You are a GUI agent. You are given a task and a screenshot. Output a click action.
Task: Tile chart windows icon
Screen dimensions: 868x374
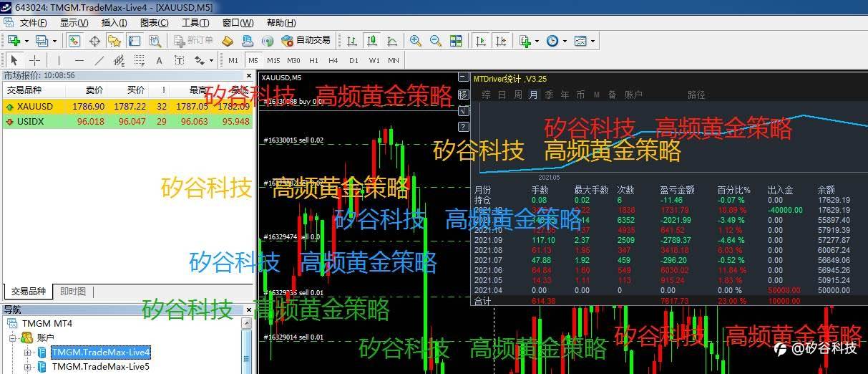click(456, 41)
